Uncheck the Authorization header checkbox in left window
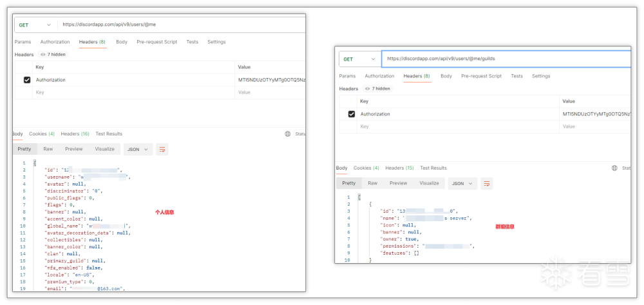 (27, 80)
